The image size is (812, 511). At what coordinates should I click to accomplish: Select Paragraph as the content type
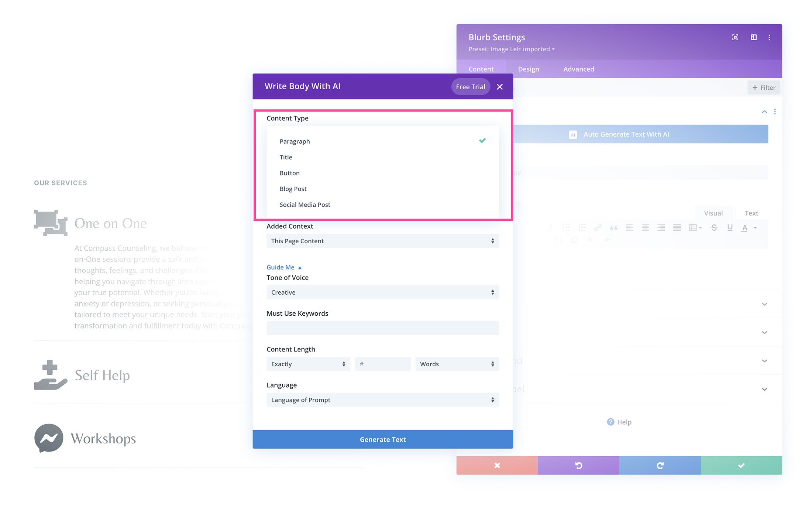click(294, 141)
